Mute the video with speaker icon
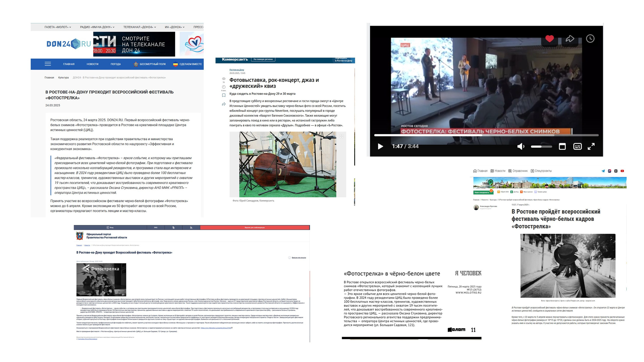Viewport: 644px width, 362px height. (x=520, y=146)
